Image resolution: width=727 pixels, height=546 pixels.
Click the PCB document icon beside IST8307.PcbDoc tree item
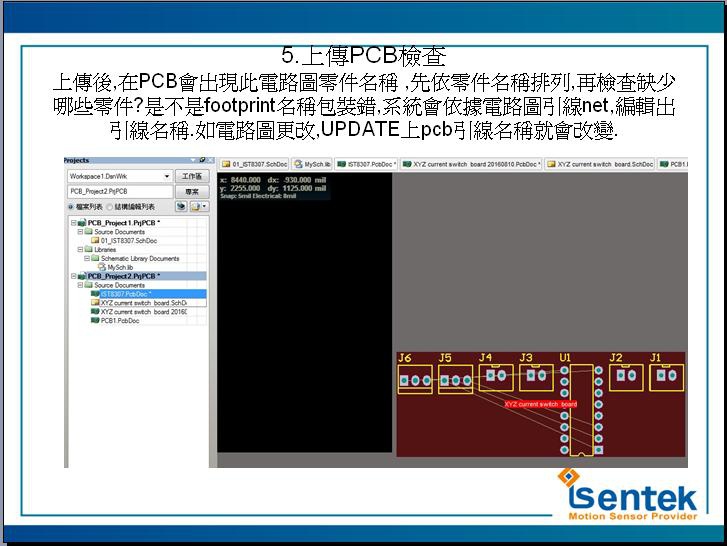tap(95, 294)
